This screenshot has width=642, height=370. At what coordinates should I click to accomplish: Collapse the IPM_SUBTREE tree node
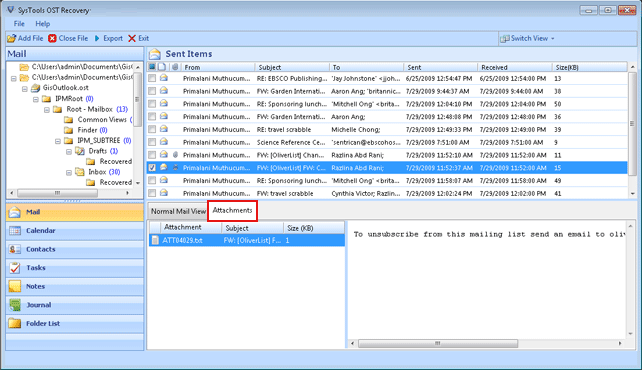coord(58,141)
